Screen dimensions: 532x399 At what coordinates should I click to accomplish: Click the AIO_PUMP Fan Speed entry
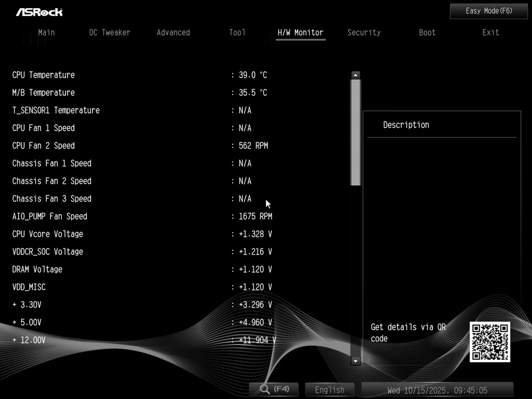pyautogui.click(x=50, y=216)
